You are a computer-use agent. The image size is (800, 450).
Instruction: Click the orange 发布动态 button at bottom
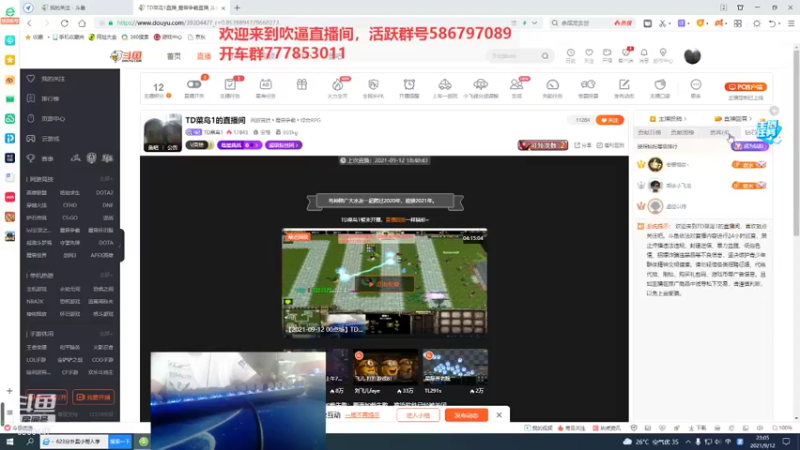[466, 415]
